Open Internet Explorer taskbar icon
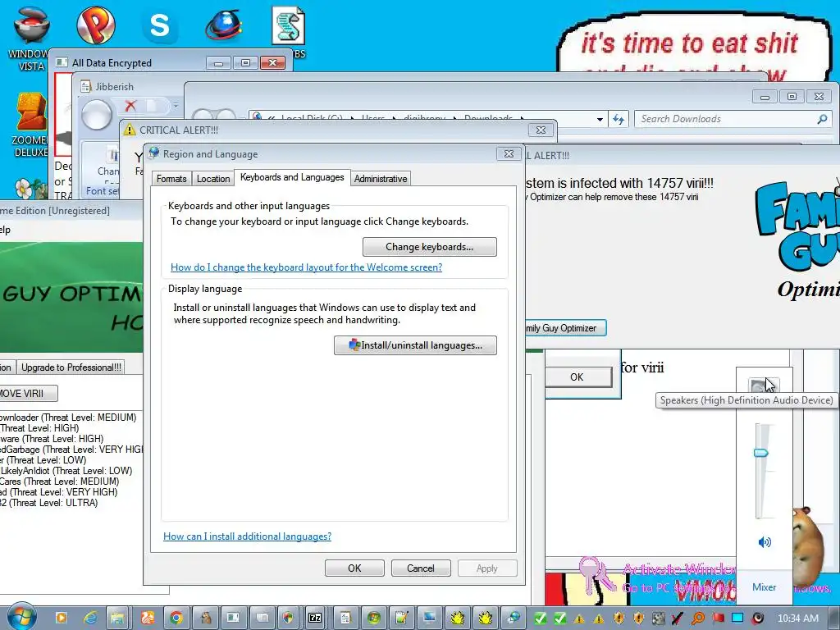The image size is (840, 630). [x=90, y=618]
